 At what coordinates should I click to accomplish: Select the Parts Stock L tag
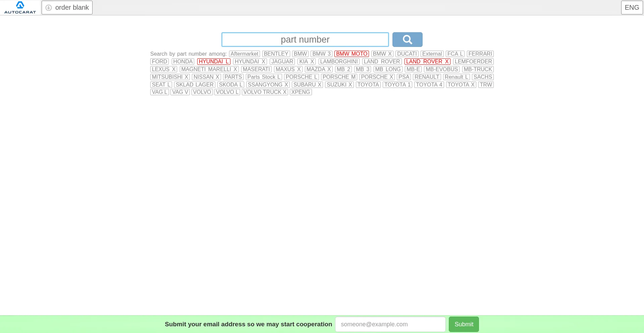pos(264,77)
